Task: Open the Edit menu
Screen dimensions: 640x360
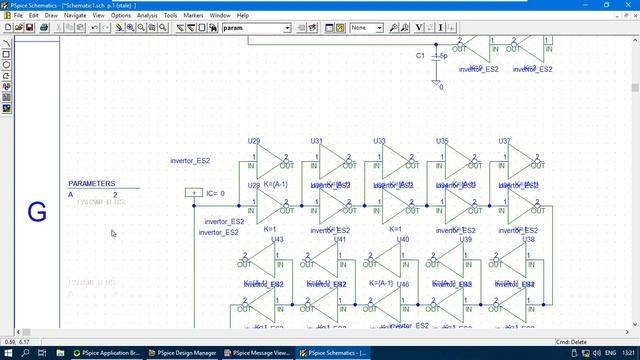Action: (33, 16)
